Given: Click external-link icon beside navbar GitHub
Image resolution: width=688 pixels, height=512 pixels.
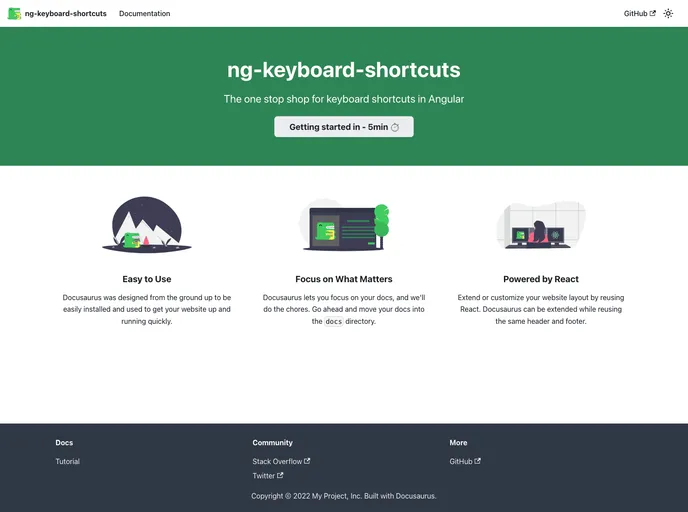Looking at the screenshot, I should [x=653, y=13].
